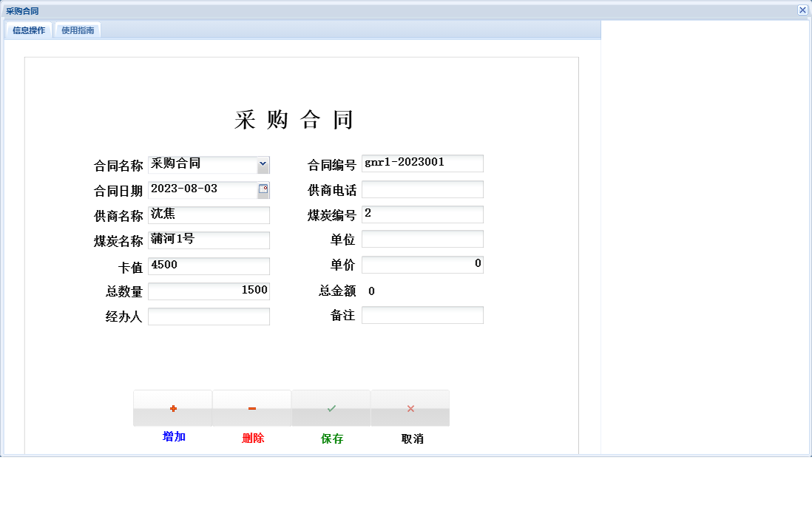Click the green checkmark save icon
Screen dimensions: 812x508
331,407
